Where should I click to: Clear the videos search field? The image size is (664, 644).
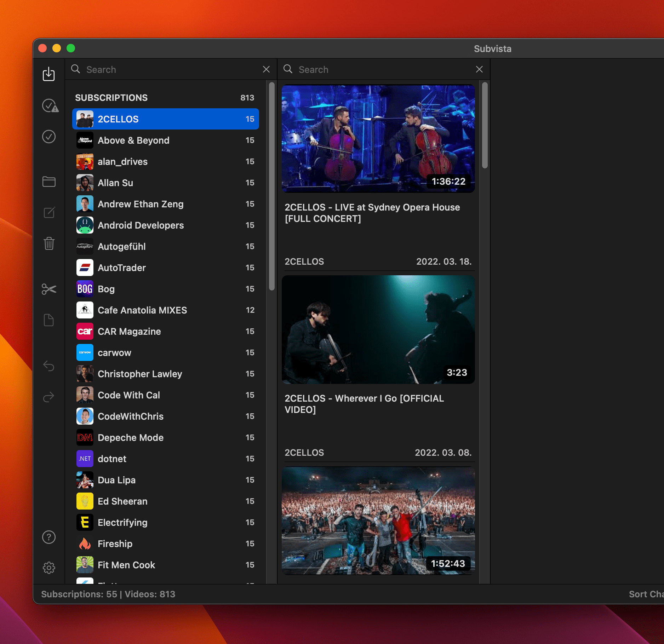[479, 69]
